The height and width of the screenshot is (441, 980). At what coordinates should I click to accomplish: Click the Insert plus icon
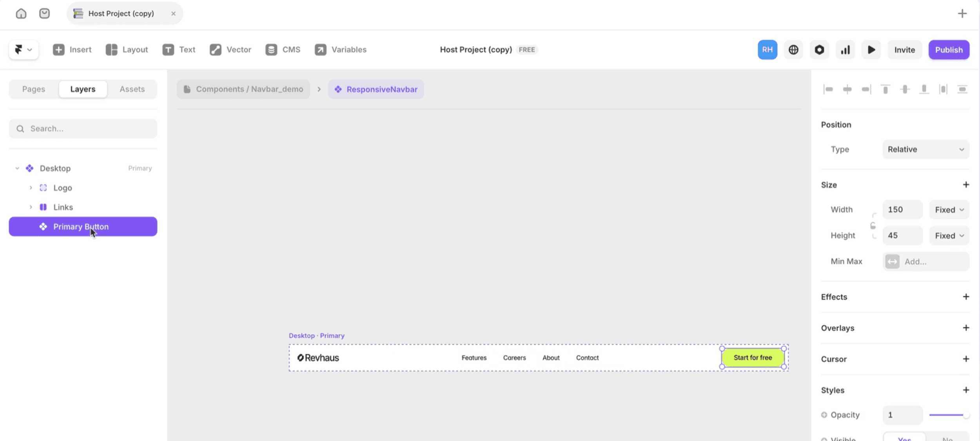(x=59, y=50)
